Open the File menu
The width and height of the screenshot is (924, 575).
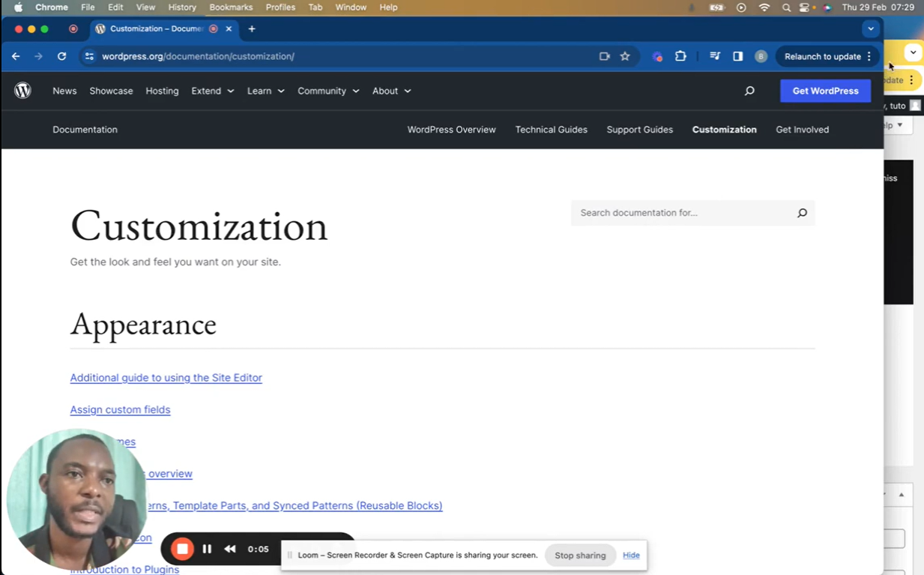tap(88, 7)
